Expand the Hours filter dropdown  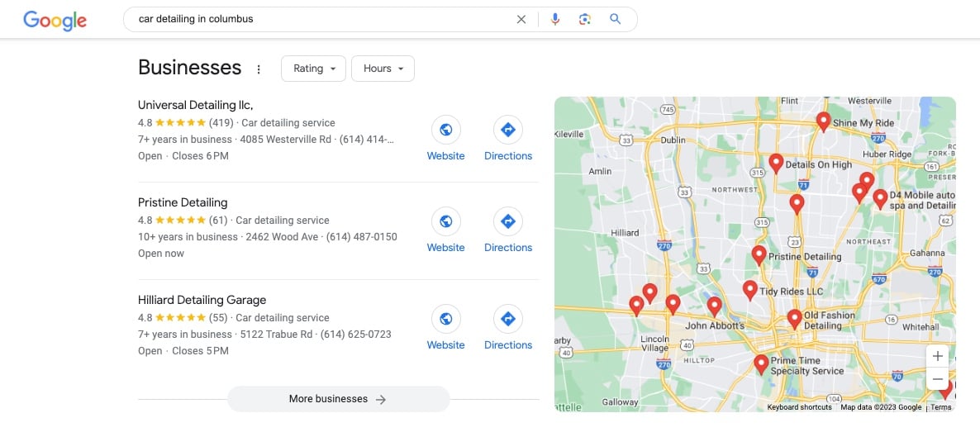383,69
